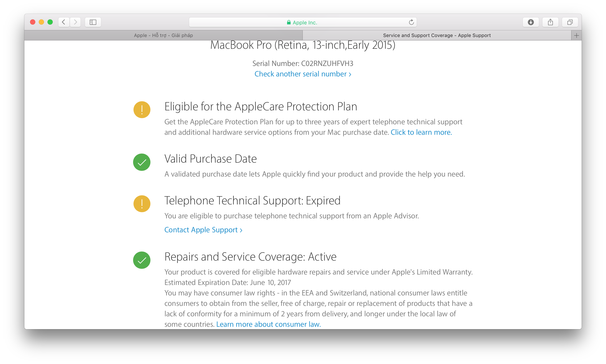Image resolution: width=606 pixels, height=364 pixels.
Task: Open the Share menu icon
Action: pyautogui.click(x=550, y=22)
